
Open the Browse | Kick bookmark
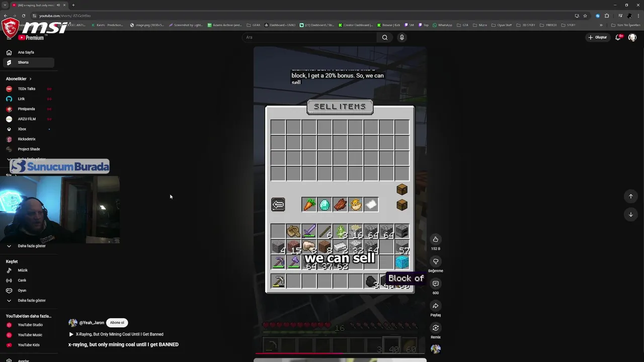tap(388, 25)
